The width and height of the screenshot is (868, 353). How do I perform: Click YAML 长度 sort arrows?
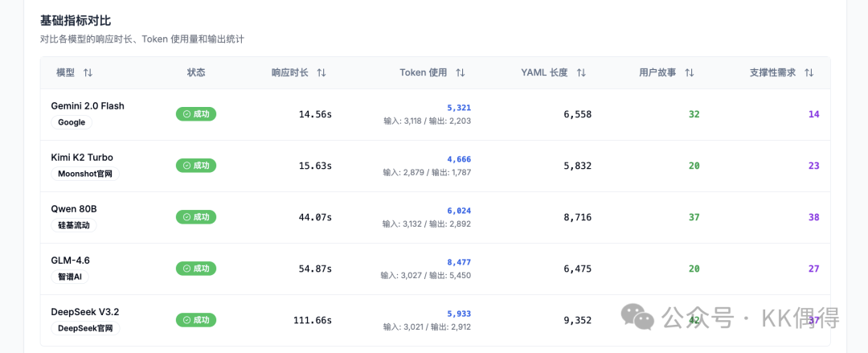581,72
